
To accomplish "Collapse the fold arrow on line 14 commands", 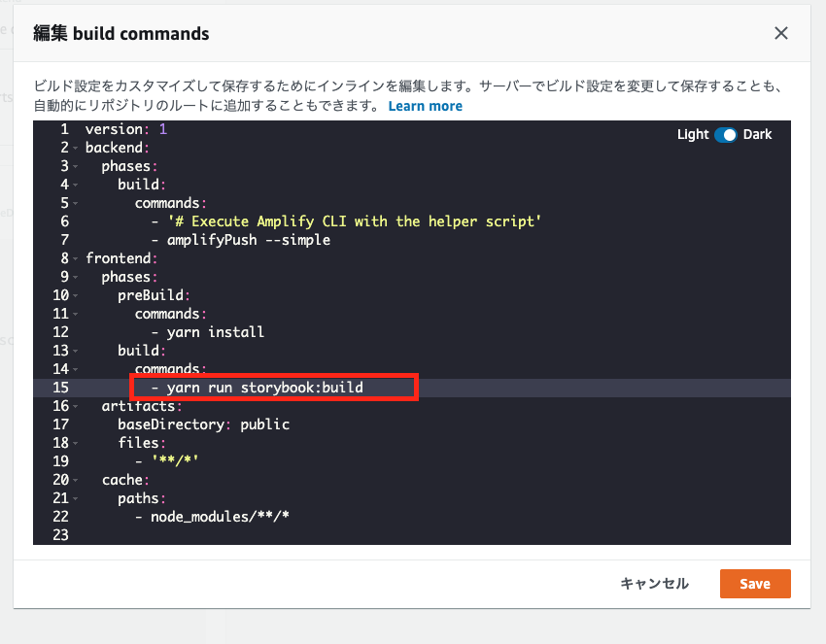I will 76,370.
